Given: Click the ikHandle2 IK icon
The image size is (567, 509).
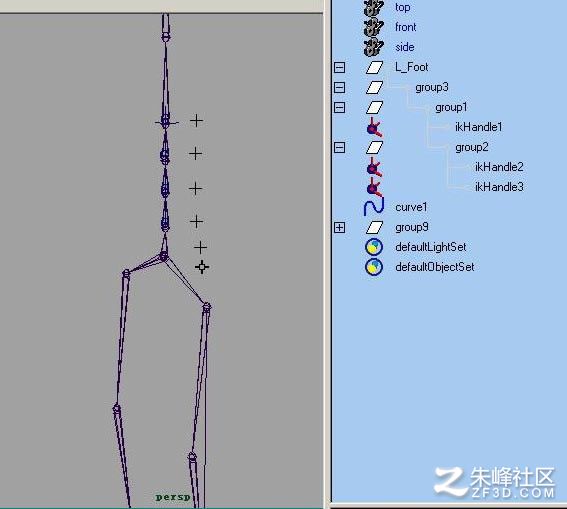Looking at the screenshot, I should [374, 167].
